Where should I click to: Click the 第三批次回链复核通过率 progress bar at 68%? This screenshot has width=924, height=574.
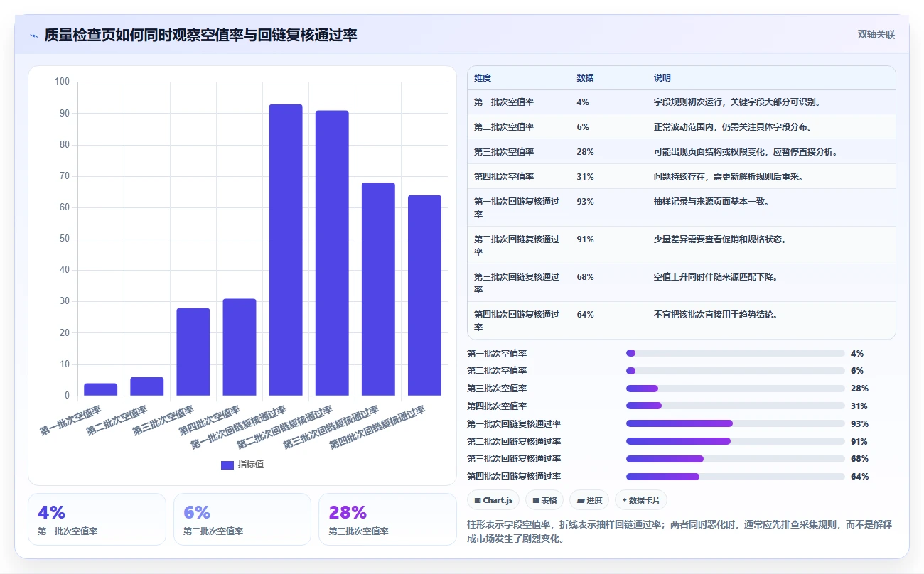[x=736, y=459]
